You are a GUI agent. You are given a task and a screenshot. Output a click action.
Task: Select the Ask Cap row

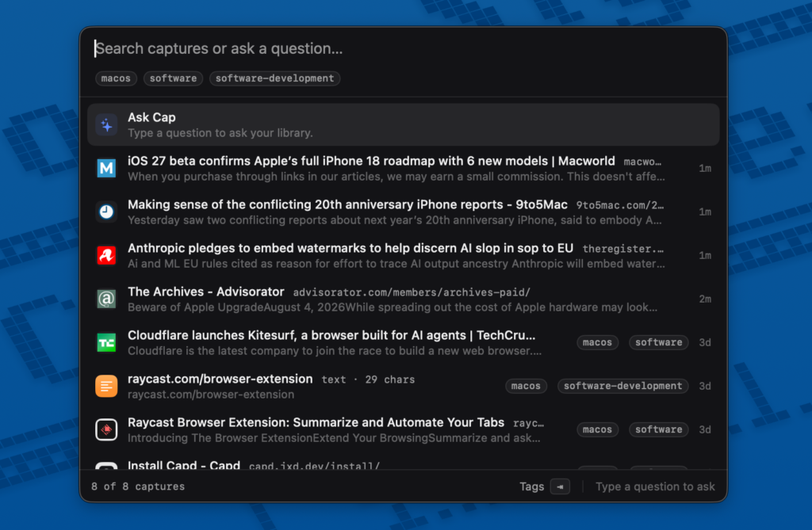[x=404, y=124]
